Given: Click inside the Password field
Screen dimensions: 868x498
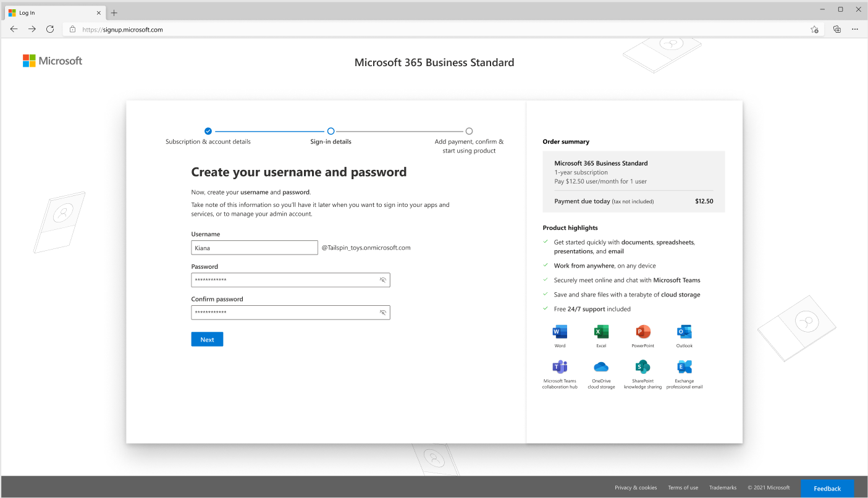Looking at the screenshot, I should coord(290,280).
